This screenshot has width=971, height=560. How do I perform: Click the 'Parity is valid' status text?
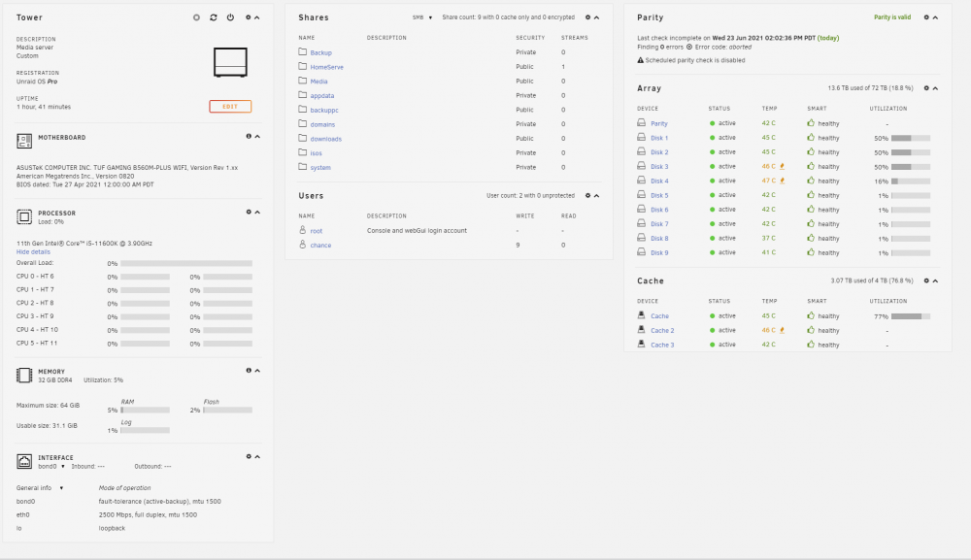891,17
